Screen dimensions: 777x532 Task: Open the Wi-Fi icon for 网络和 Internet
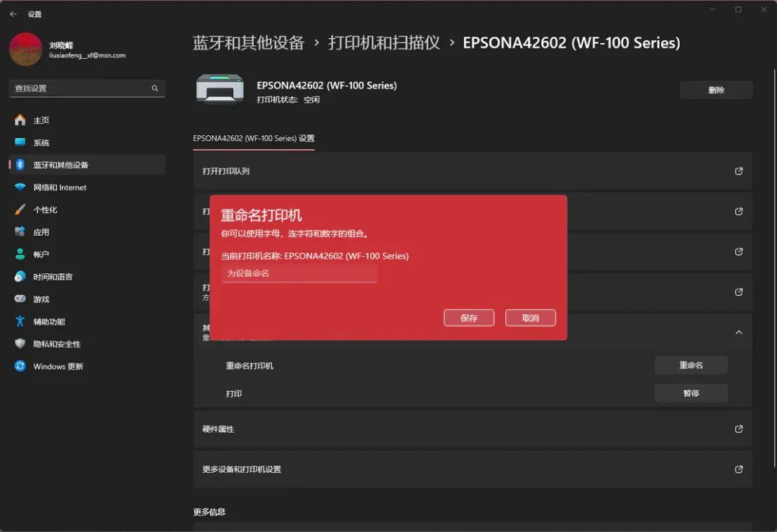(x=20, y=187)
